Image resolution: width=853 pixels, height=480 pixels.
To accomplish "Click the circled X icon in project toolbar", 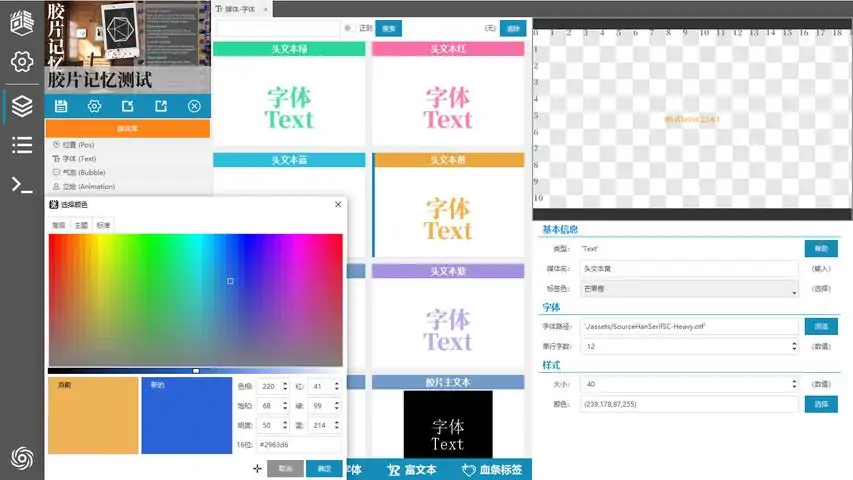I will 194,106.
